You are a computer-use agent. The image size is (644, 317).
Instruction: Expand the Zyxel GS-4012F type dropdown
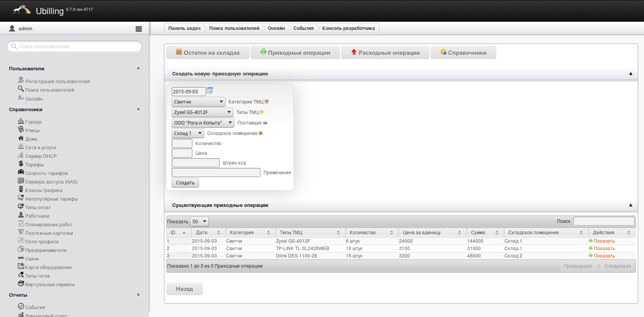pyautogui.click(x=202, y=112)
